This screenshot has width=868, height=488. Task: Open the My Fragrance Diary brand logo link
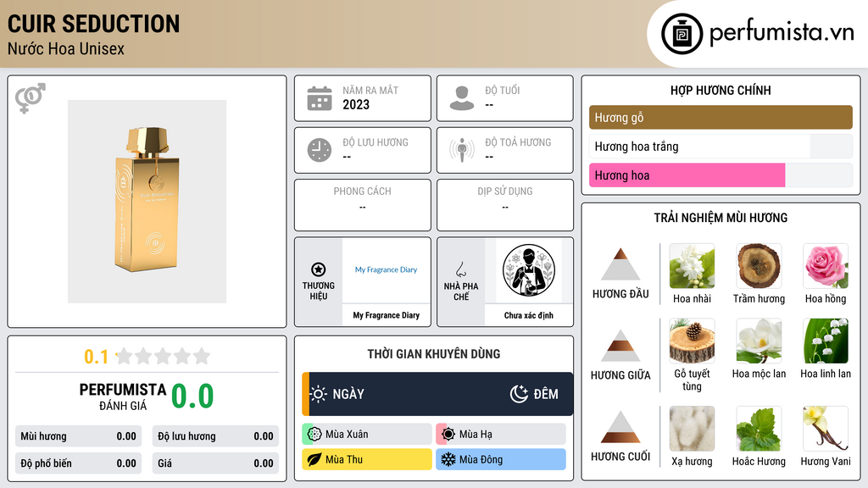387,269
